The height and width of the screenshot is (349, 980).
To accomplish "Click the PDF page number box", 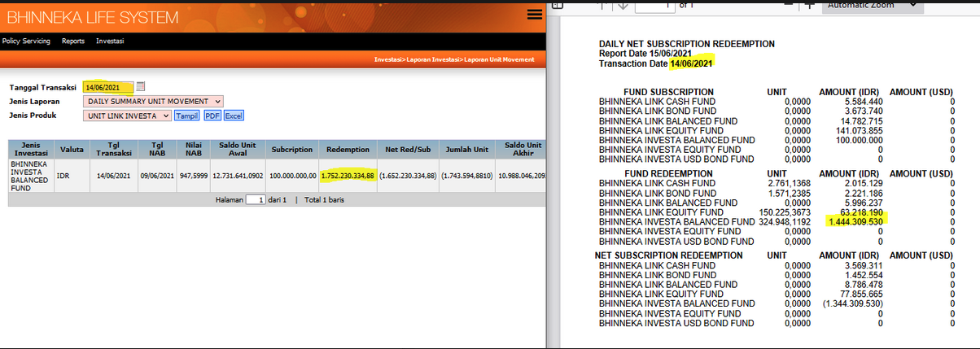I will click(x=654, y=5).
